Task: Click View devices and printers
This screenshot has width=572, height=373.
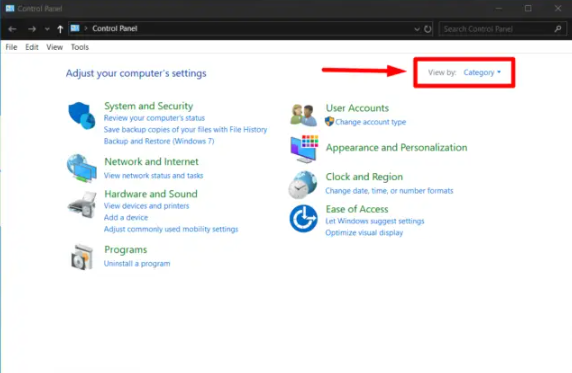Action: click(146, 206)
